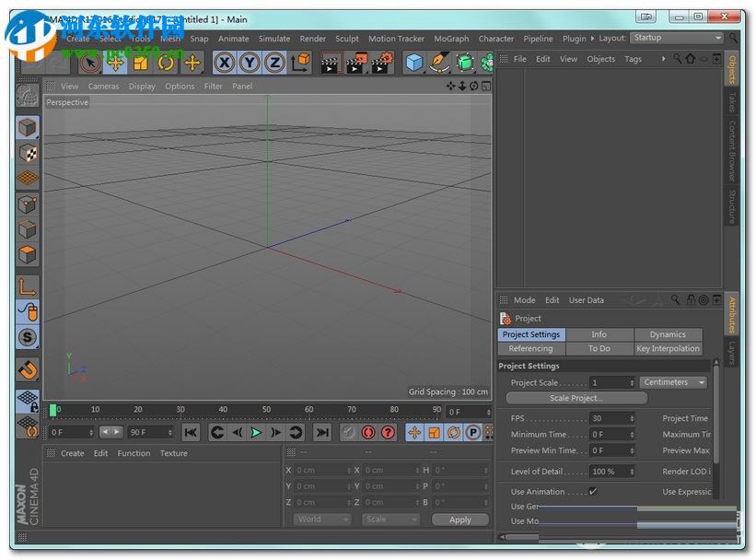
Task: Click the Make Editable icon in left toolbar
Action: click(26, 127)
